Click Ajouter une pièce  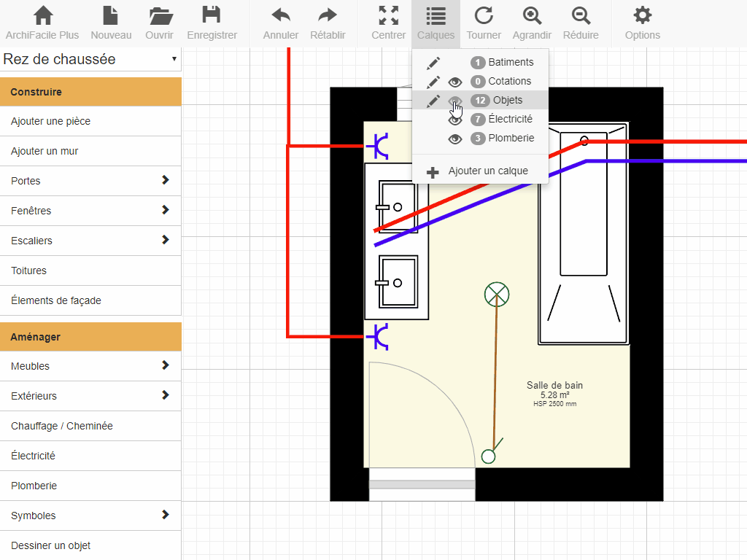[90, 121]
